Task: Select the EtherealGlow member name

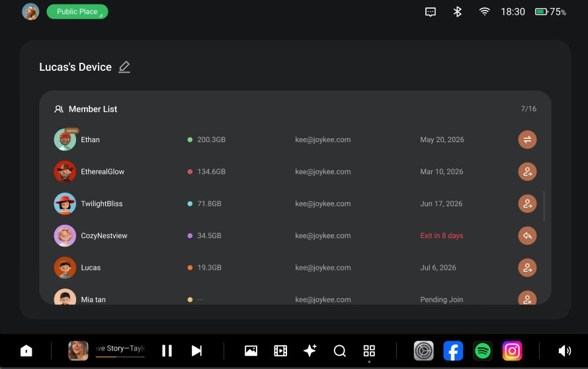Action: [103, 172]
